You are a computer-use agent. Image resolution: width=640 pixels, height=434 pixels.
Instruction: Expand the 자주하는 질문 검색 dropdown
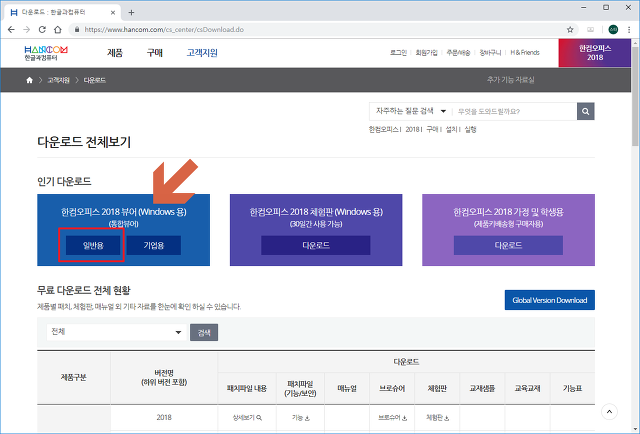coord(410,111)
